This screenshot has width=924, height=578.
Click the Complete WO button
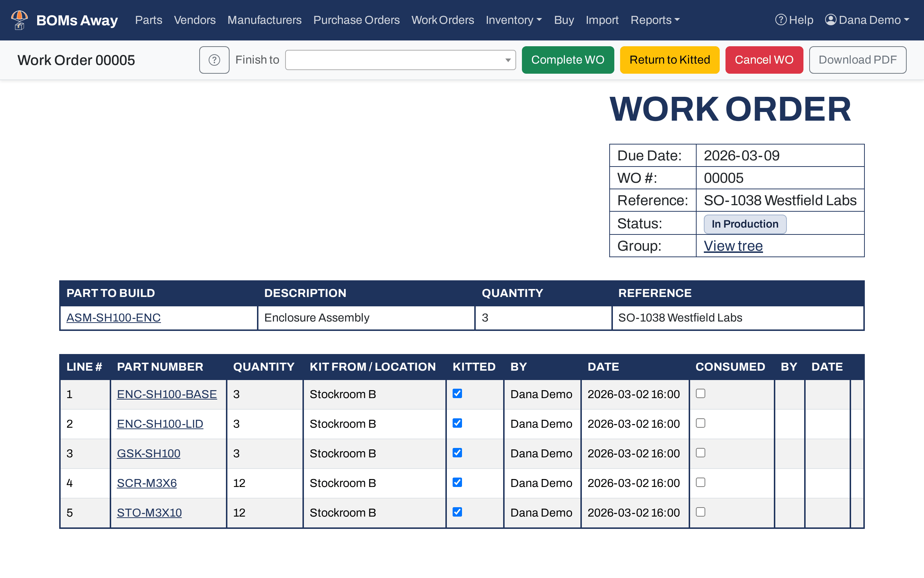568,60
